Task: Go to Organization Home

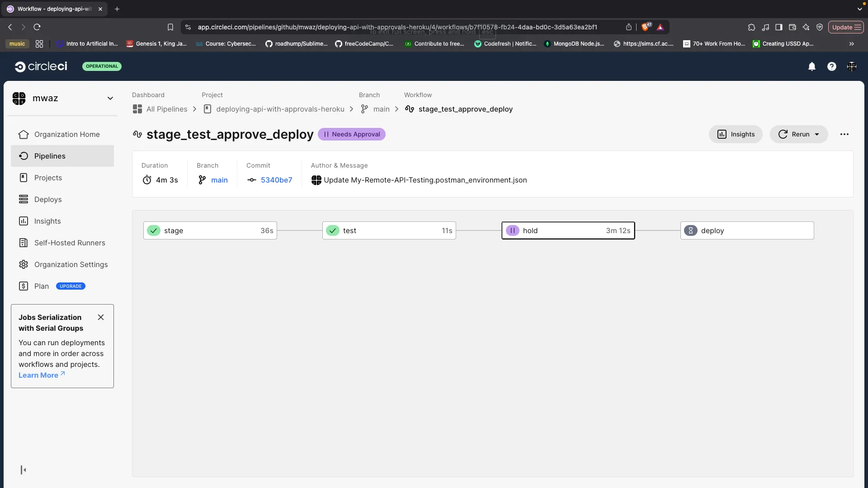Action: [x=62, y=134]
